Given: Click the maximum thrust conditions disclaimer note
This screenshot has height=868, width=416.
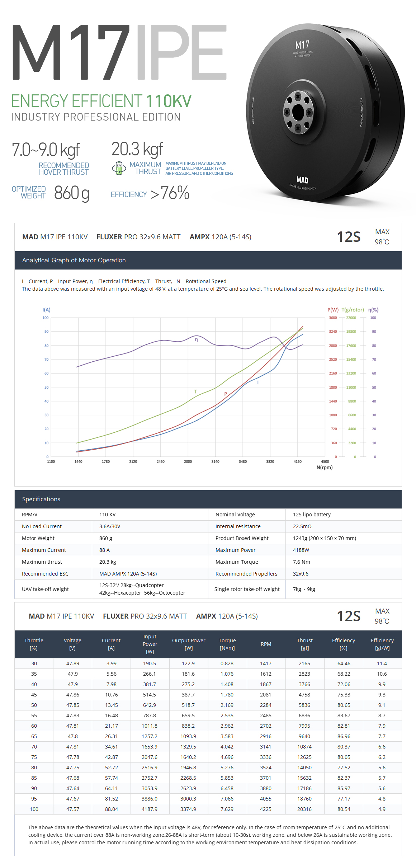Looking at the screenshot, I should click(199, 168).
